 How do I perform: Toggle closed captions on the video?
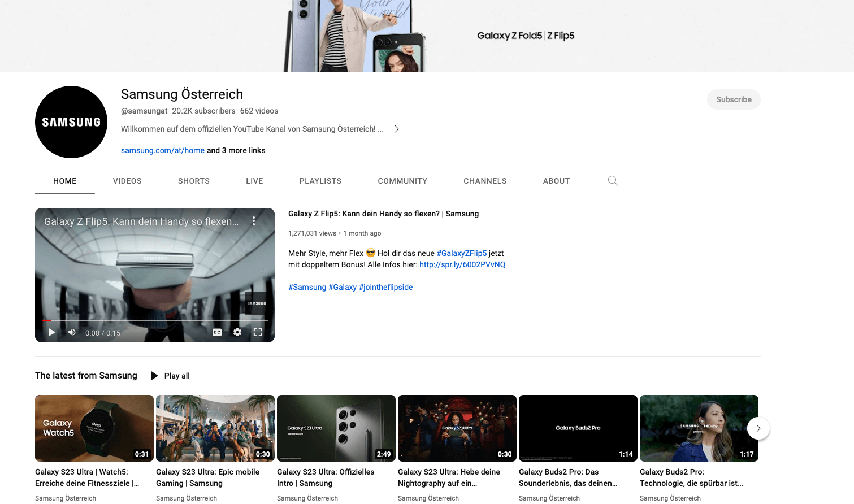(217, 332)
